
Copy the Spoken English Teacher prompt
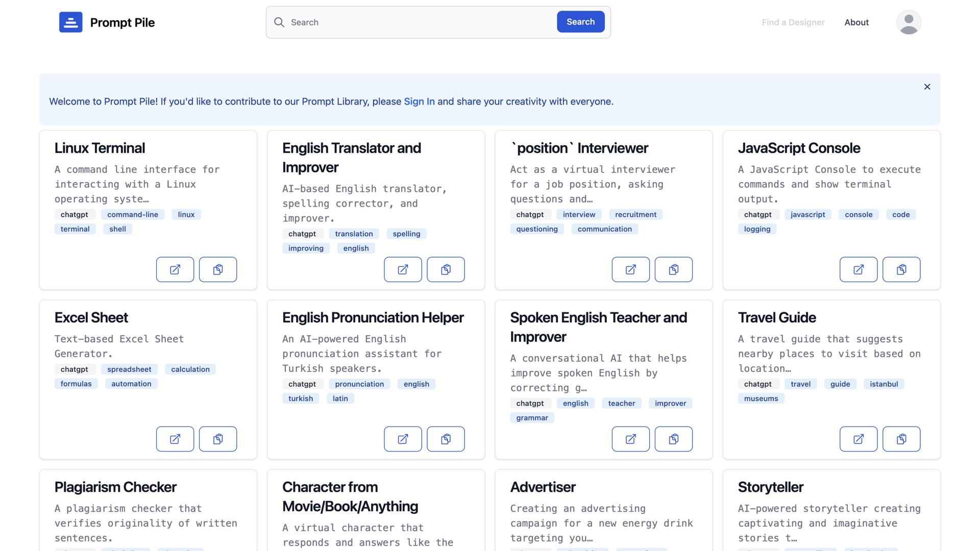point(673,439)
